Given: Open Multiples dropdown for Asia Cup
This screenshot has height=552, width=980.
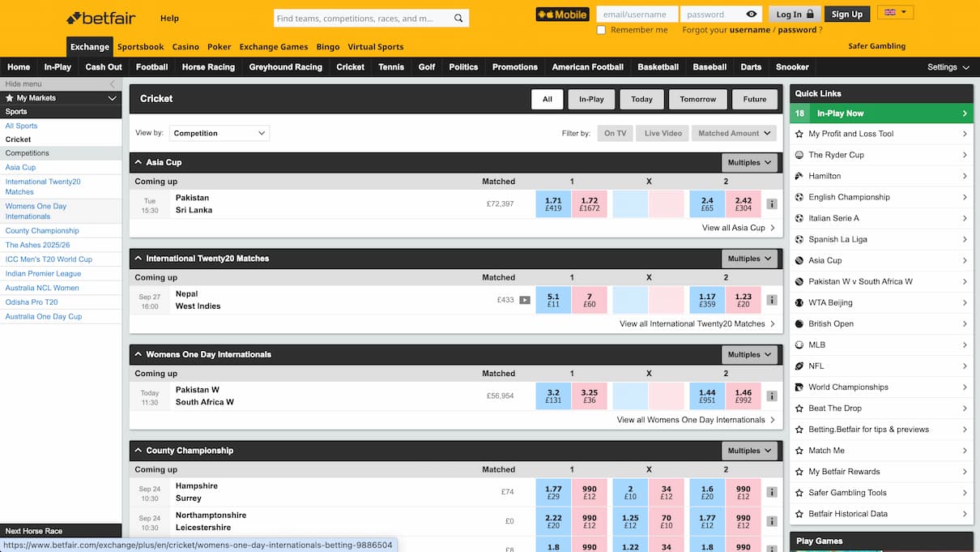Looking at the screenshot, I should 749,163.
